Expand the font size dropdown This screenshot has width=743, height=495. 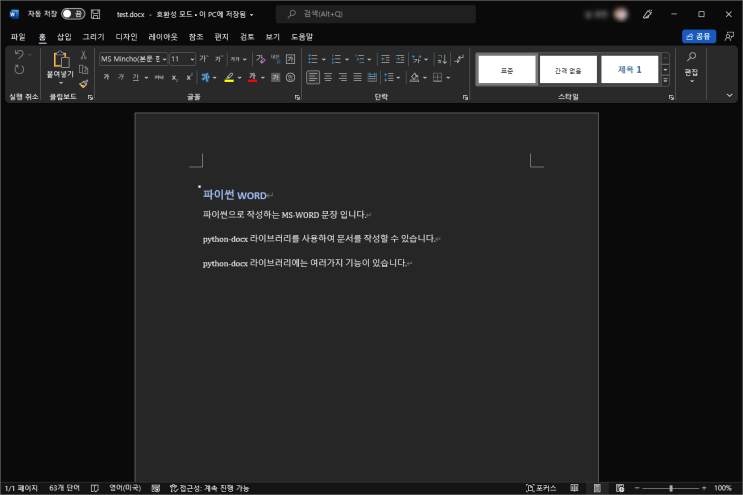point(192,59)
